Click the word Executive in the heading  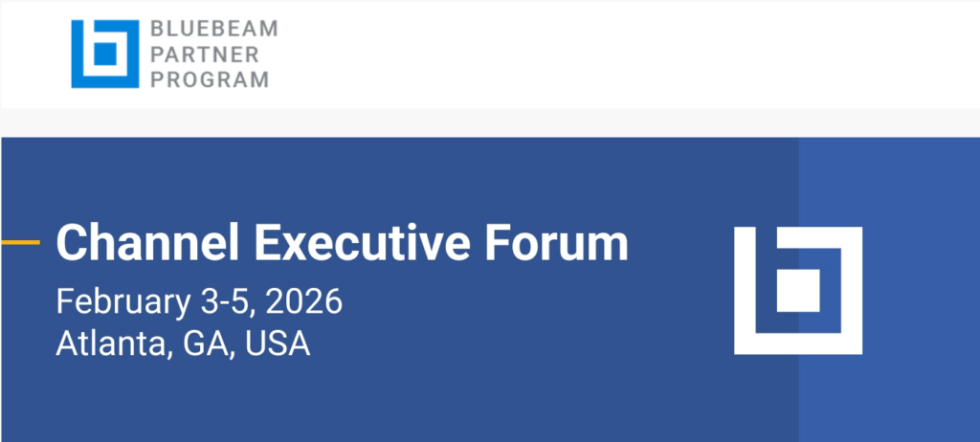(365, 244)
